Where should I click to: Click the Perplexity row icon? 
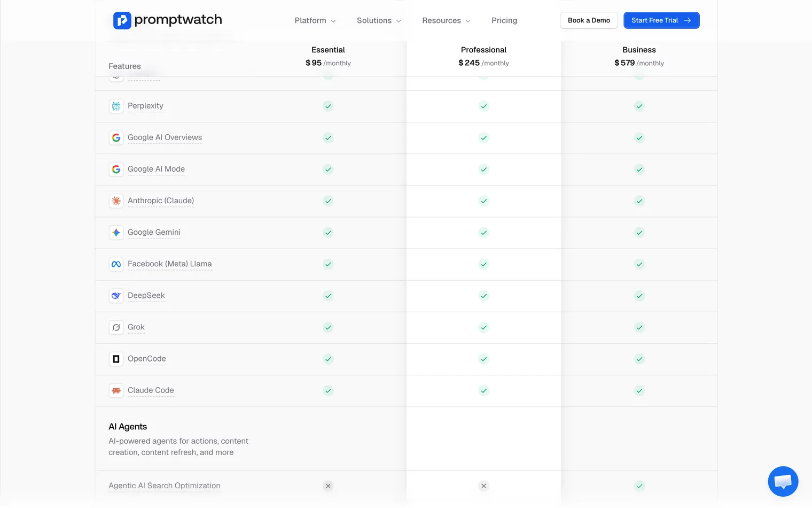click(x=116, y=106)
